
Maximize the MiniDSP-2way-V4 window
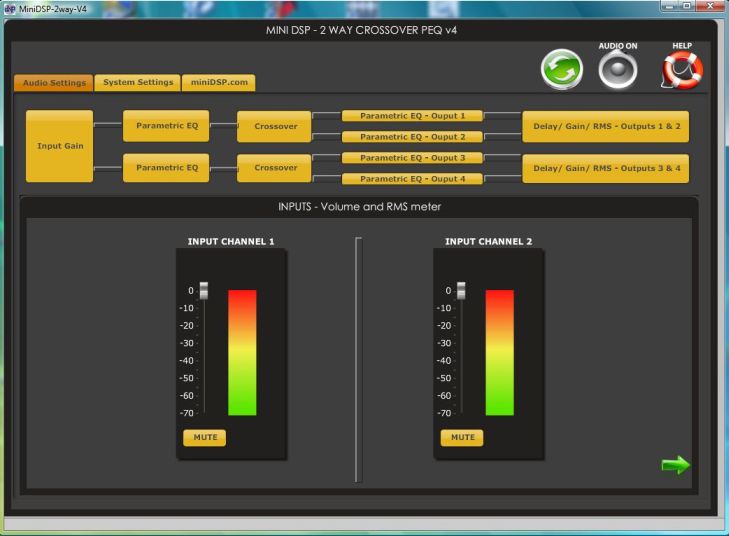point(687,6)
